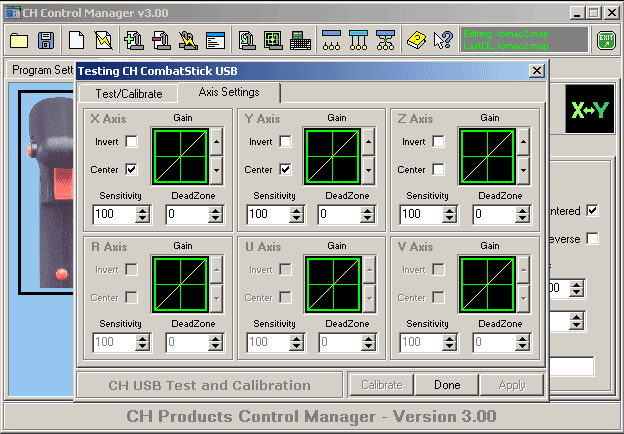Switch to the Test/Calibrate tab
The image size is (624, 434).
(x=129, y=94)
